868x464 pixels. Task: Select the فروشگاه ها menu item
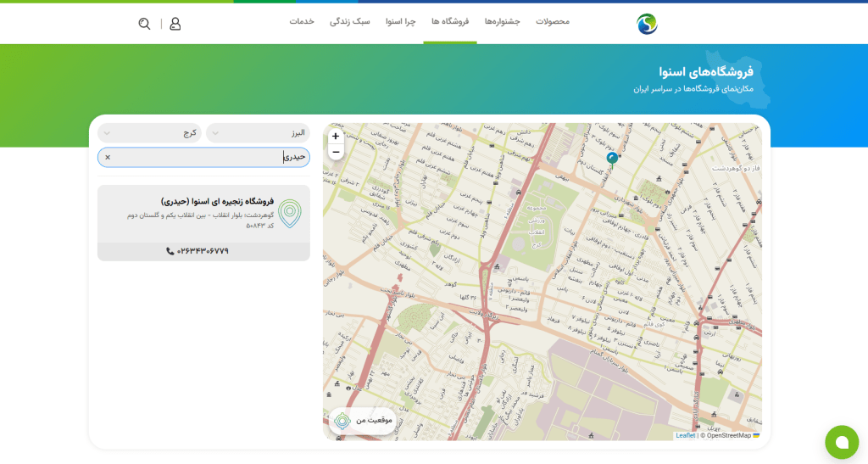pos(450,21)
